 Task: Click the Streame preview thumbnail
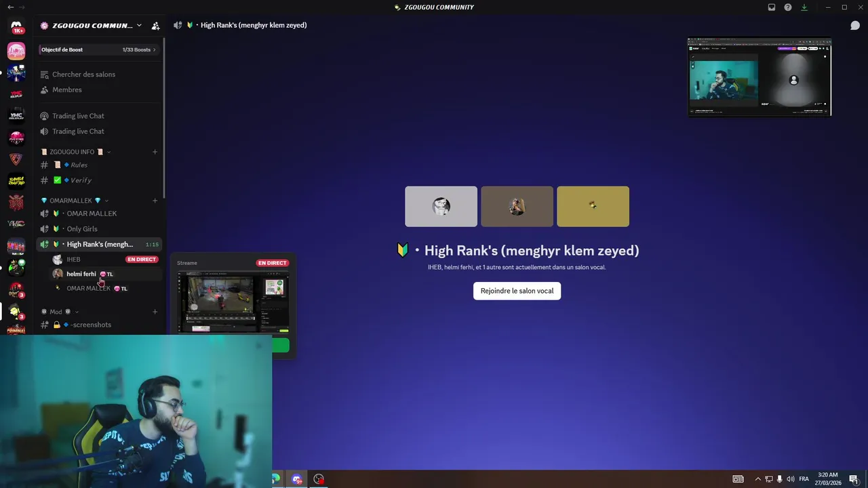click(x=233, y=302)
